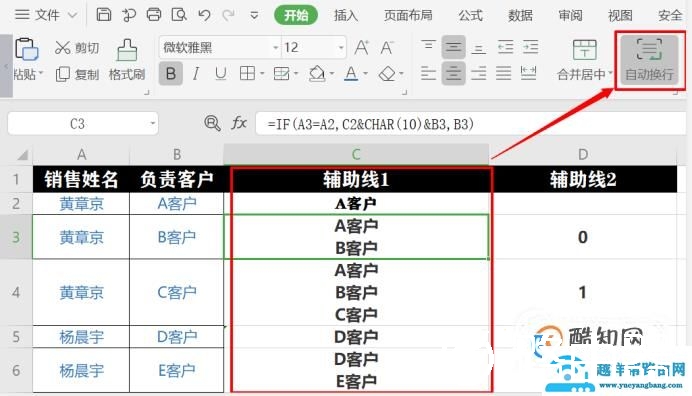
Task: Select row 4 header
Action: (16, 292)
